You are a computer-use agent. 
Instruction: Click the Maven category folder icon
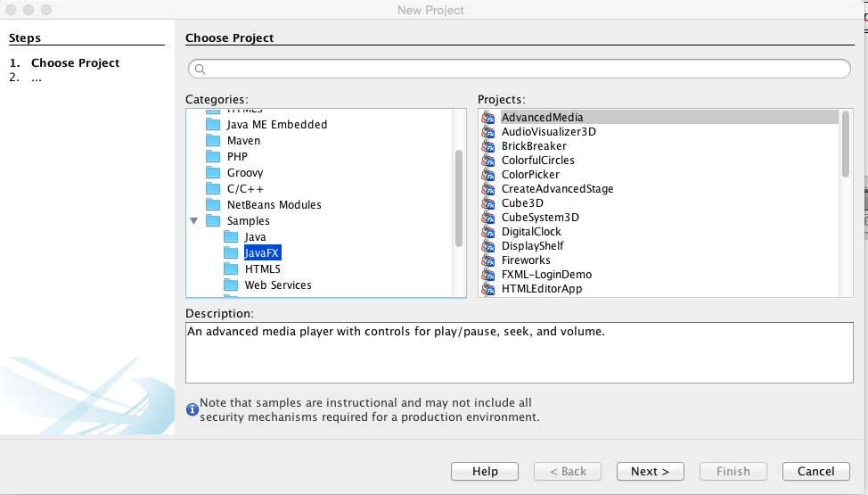pyautogui.click(x=213, y=141)
